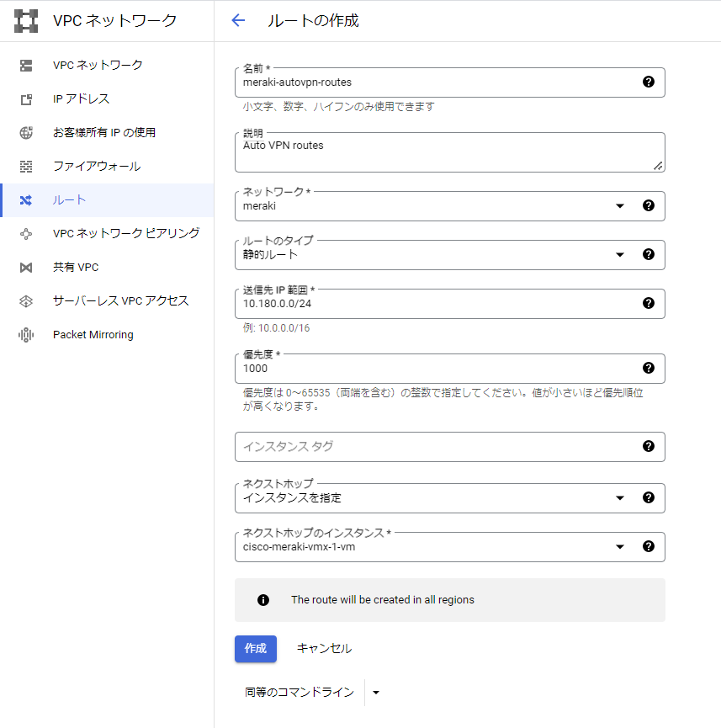Image resolution: width=721 pixels, height=728 pixels.
Task: Expand the ネクストホップのインスタンス dropdown
Action: click(x=620, y=546)
